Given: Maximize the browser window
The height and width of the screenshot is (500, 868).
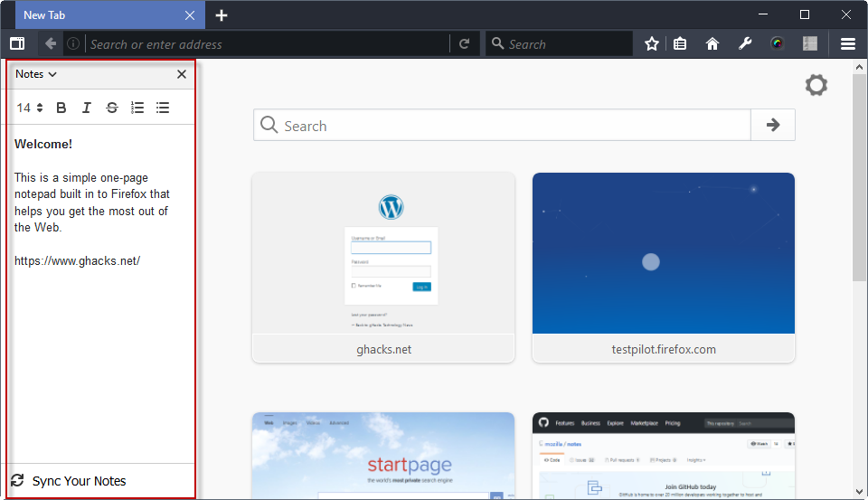Looking at the screenshot, I should click(x=805, y=15).
